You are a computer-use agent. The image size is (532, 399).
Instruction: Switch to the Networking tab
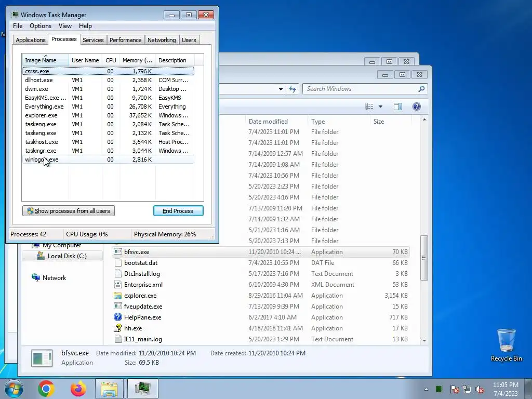click(162, 40)
